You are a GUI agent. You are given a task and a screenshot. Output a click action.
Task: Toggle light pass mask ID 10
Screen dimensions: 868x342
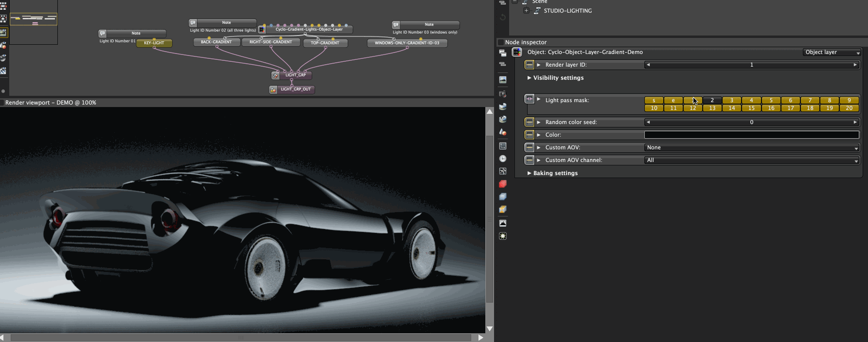coord(654,108)
